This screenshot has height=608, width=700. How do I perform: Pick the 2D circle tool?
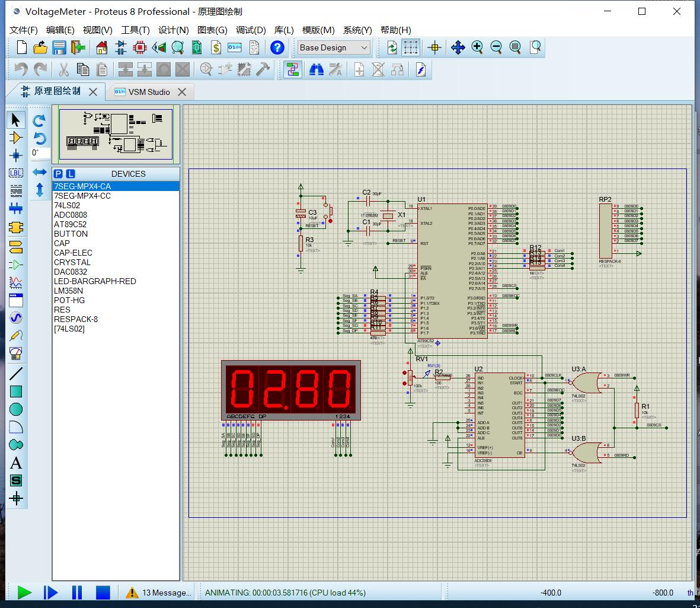[x=15, y=409]
